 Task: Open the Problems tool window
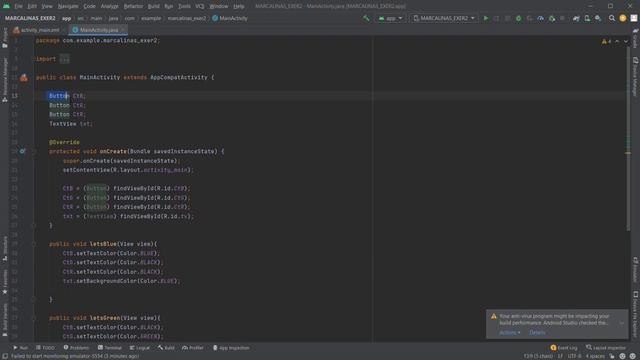(x=76, y=348)
